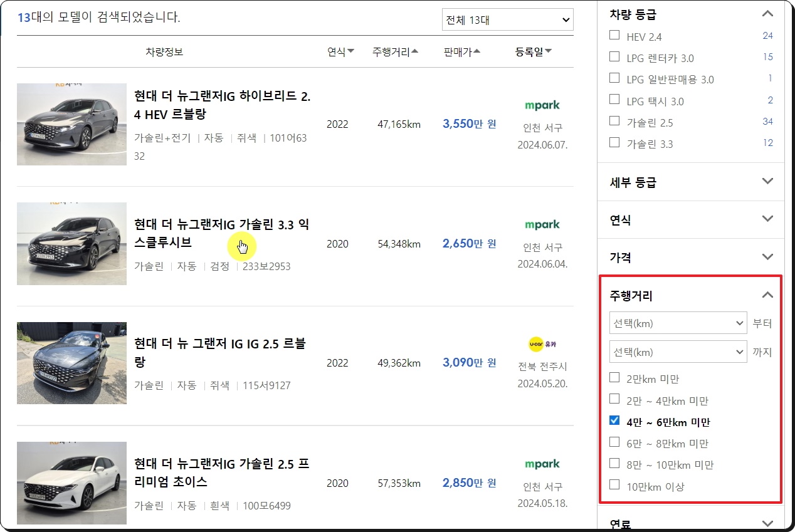Check the LPG 일반판매용 3.0 filter
Image resolution: width=795 pixels, height=532 pixels.
click(x=614, y=78)
